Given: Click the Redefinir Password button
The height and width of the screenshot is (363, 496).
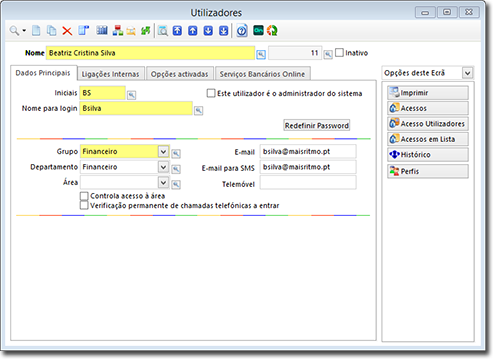Looking at the screenshot, I should [317, 126].
